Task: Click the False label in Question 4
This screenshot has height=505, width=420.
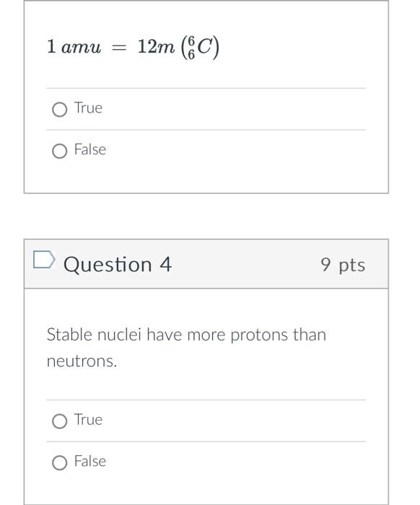Action: pos(90,461)
